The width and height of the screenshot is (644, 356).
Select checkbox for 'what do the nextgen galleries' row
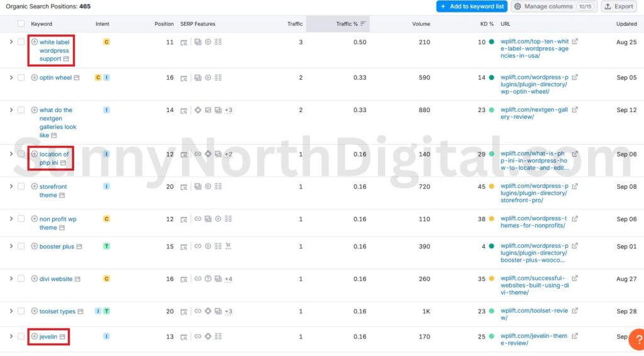pyautogui.click(x=21, y=110)
